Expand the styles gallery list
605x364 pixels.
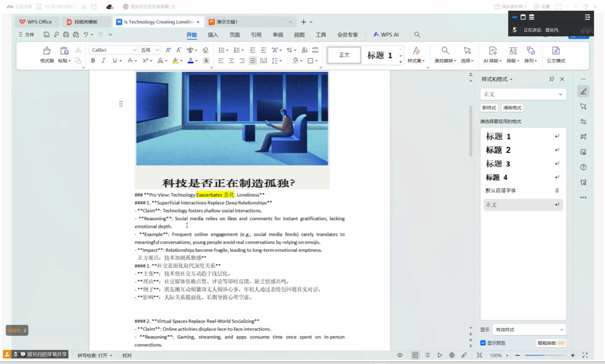401,62
